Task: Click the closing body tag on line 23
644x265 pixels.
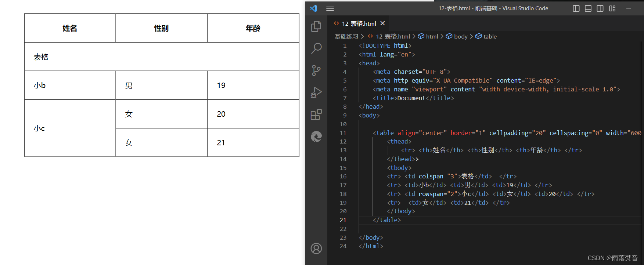Action: (371, 238)
